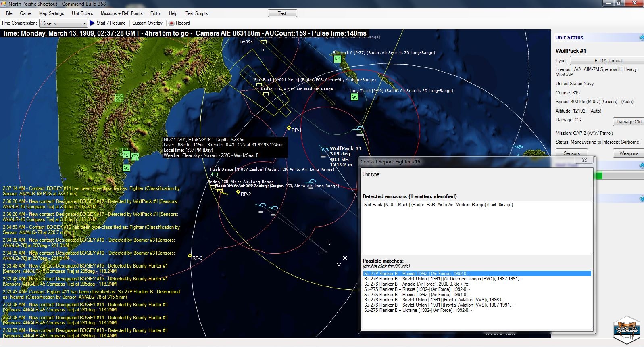Click the Start / Resume play icon
The height and width of the screenshot is (347, 644).
92,23
